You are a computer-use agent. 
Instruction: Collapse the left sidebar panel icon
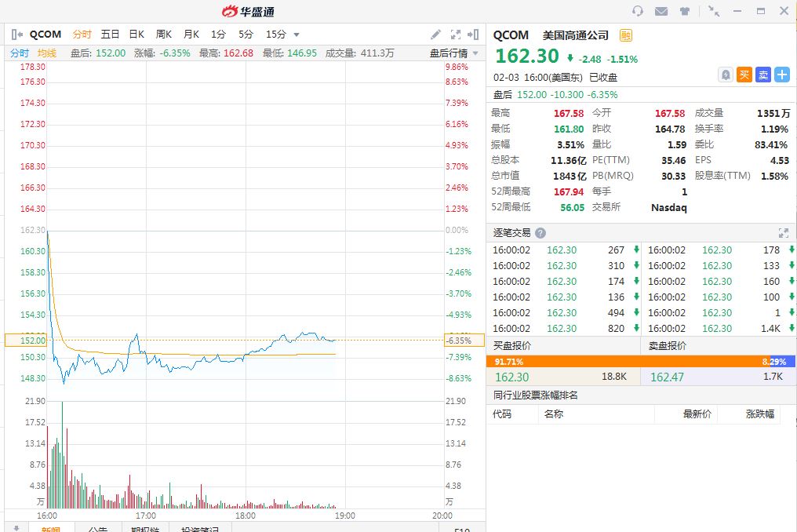click(16, 34)
